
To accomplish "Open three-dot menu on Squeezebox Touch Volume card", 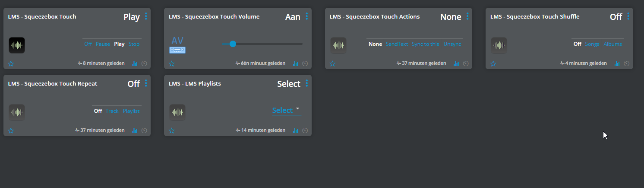I will pos(306,16).
